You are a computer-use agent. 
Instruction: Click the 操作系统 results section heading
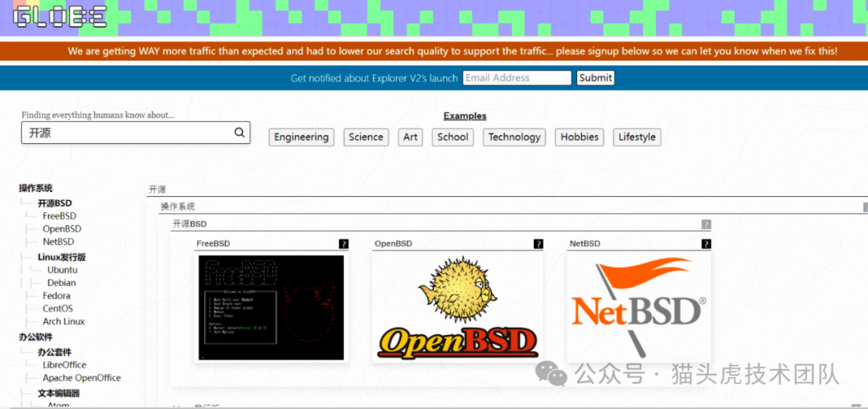click(178, 207)
